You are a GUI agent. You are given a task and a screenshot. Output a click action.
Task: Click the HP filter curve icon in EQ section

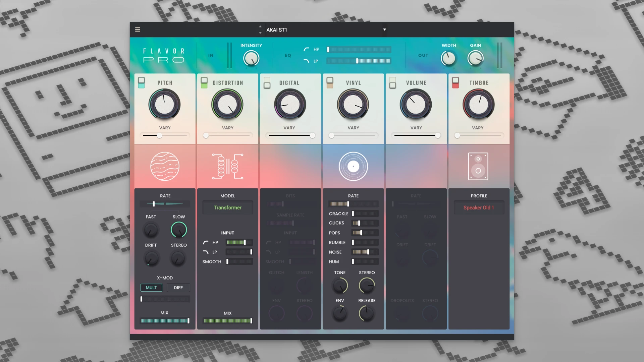306,49
